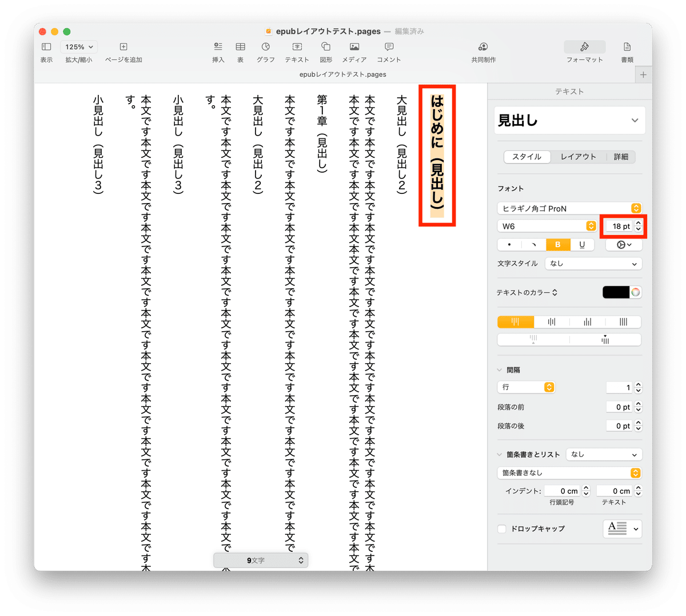Justify the vertical text
Image resolution: width=686 pixels, height=616 pixels.
click(x=623, y=322)
